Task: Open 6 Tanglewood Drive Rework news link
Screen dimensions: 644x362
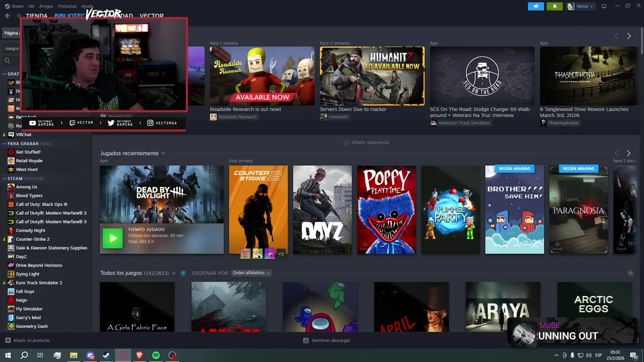Action: [x=584, y=112]
